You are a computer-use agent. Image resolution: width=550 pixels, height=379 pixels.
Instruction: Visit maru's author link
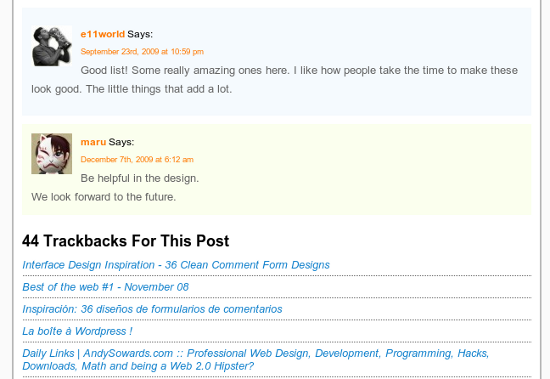(93, 142)
